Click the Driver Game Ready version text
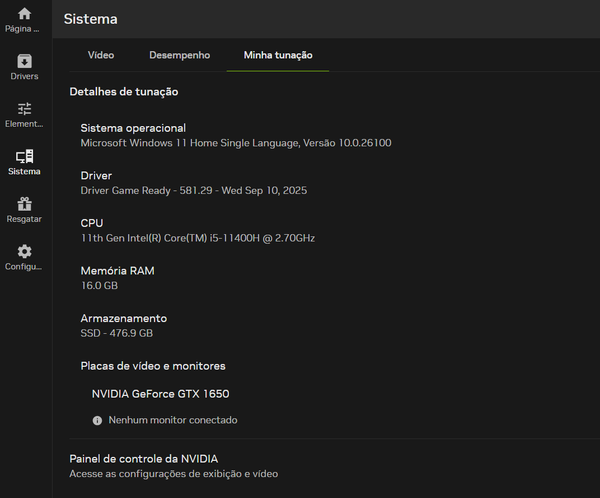This screenshot has width=600, height=498. (x=194, y=191)
